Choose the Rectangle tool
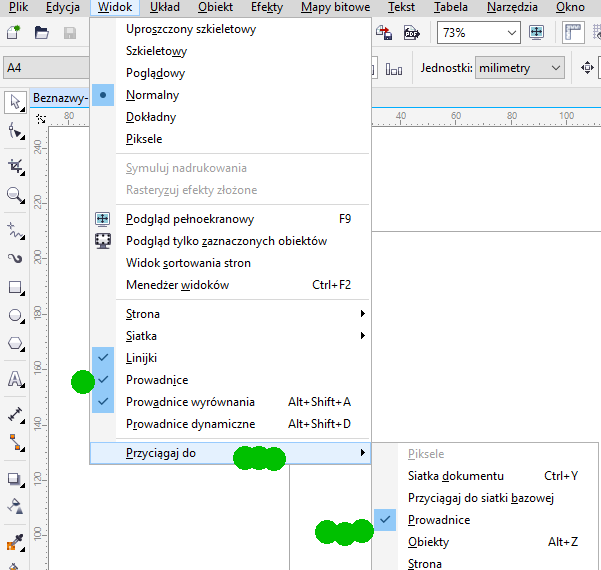Viewport: 601px width, 570px height. 15,287
